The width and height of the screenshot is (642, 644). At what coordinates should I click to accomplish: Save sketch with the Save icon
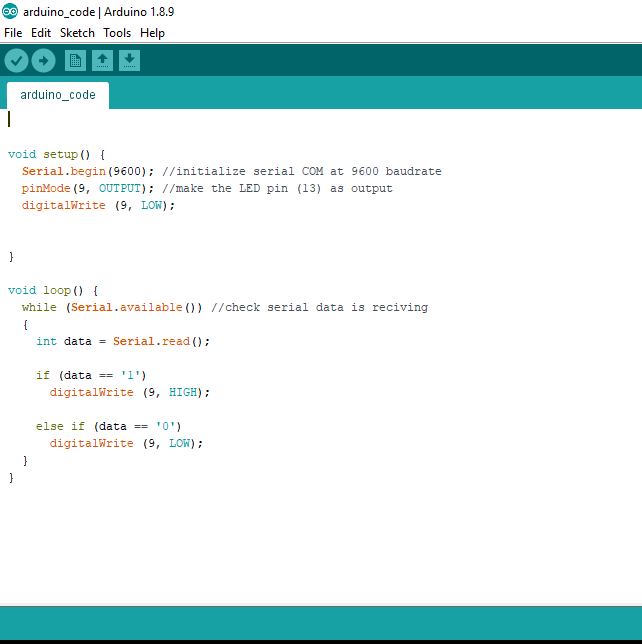coord(129,61)
